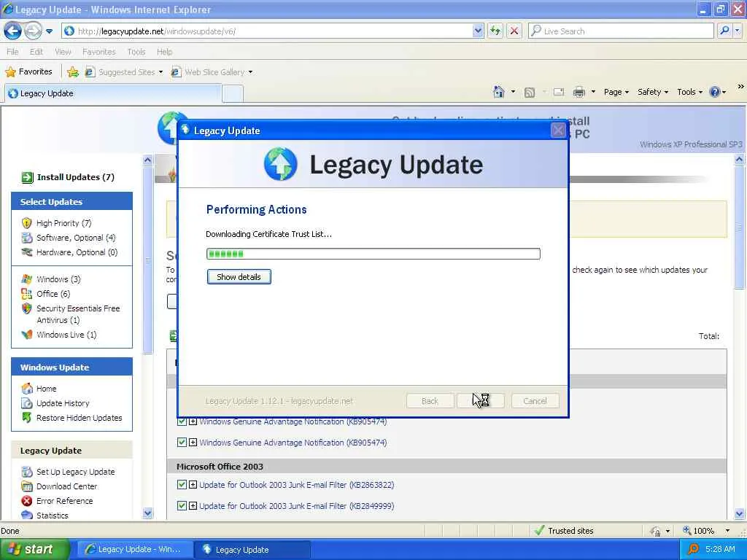Click the Live Search input field
The width and height of the screenshot is (747, 560).
(x=621, y=31)
